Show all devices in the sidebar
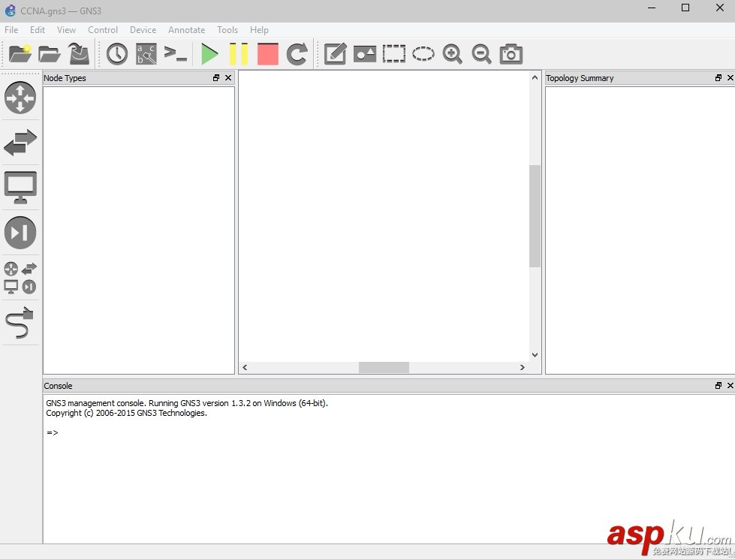This screenshot has height=560, width=735. point(20,277)
